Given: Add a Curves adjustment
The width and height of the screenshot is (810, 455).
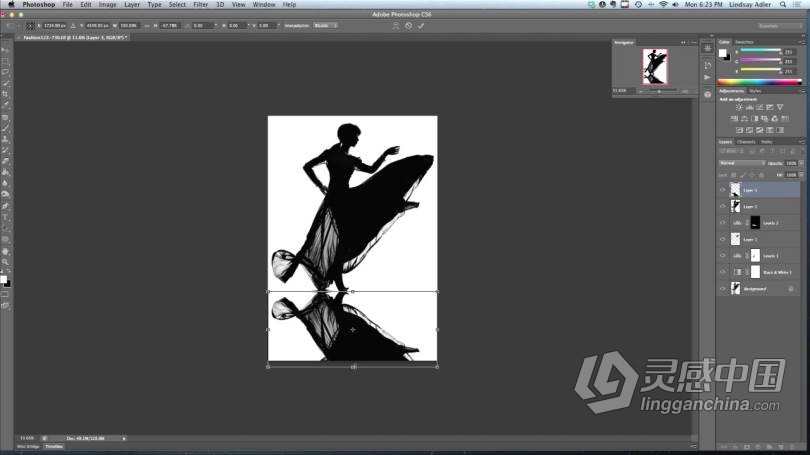Looking at the screenshot, I should (x=759, y=107).
